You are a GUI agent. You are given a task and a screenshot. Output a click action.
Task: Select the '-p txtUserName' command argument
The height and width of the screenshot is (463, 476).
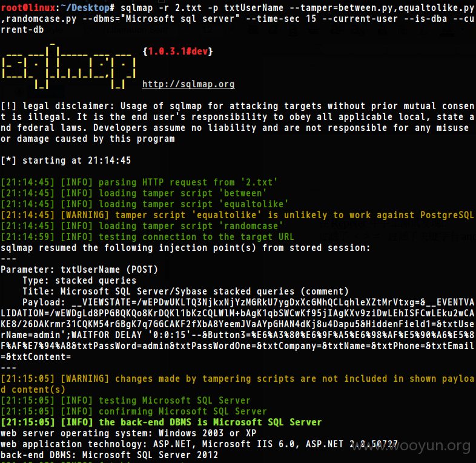[x=246, y=8]
